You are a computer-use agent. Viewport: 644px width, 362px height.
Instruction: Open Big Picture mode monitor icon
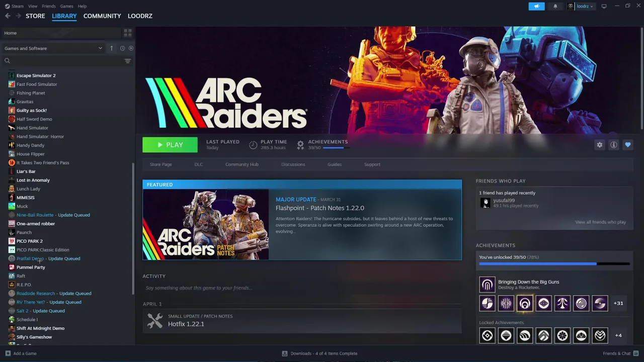coord(604,6)
